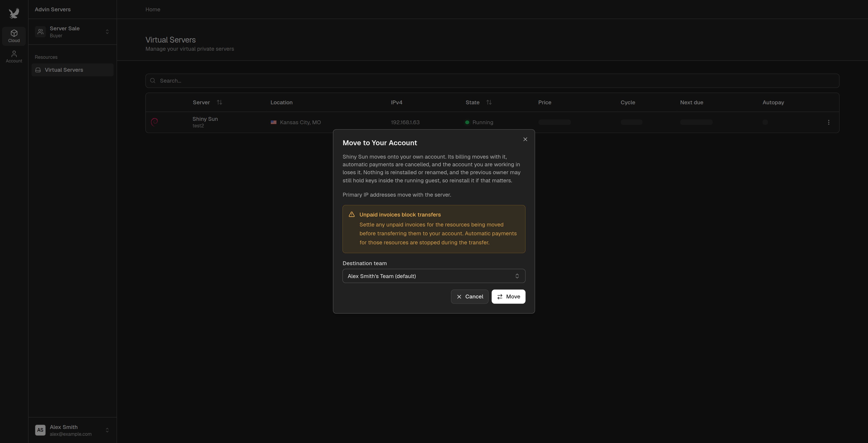Image resolution: width=868 pixels, height=443 pixels.
Task: Click the Running state label
Action: tap(483, 122)
